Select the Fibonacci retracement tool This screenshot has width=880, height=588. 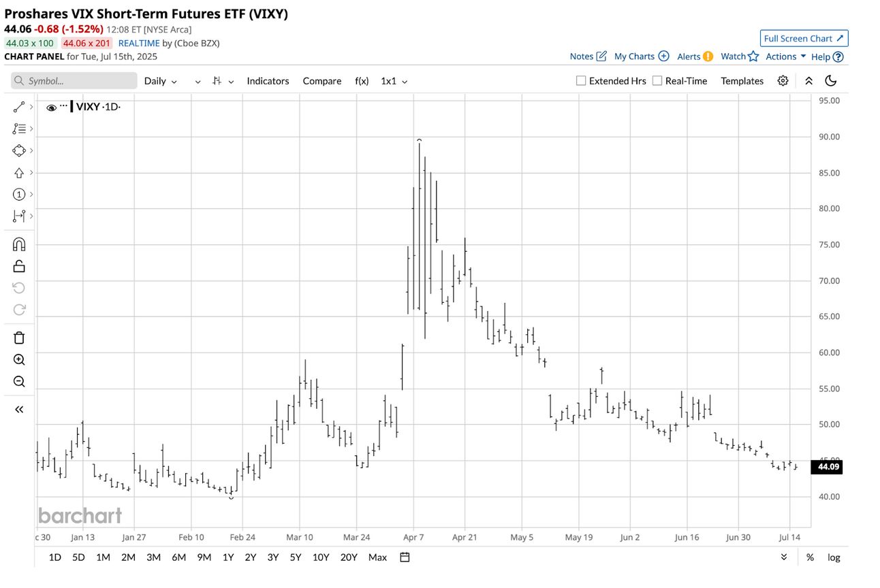pos(18,129)
